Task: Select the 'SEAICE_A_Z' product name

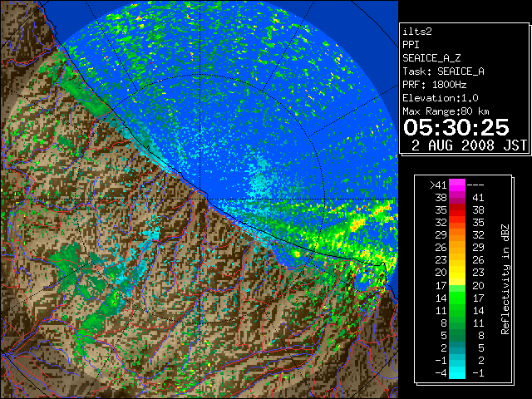Action: click(431, 58)
